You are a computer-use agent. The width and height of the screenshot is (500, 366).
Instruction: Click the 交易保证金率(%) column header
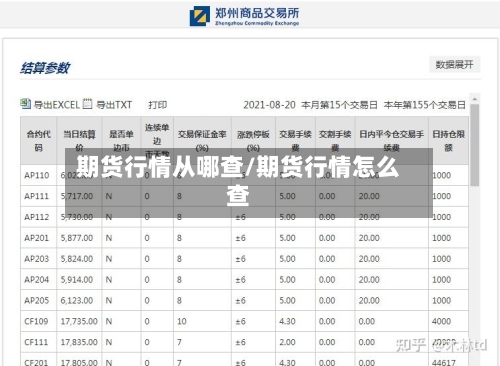[x=202, y=141]
